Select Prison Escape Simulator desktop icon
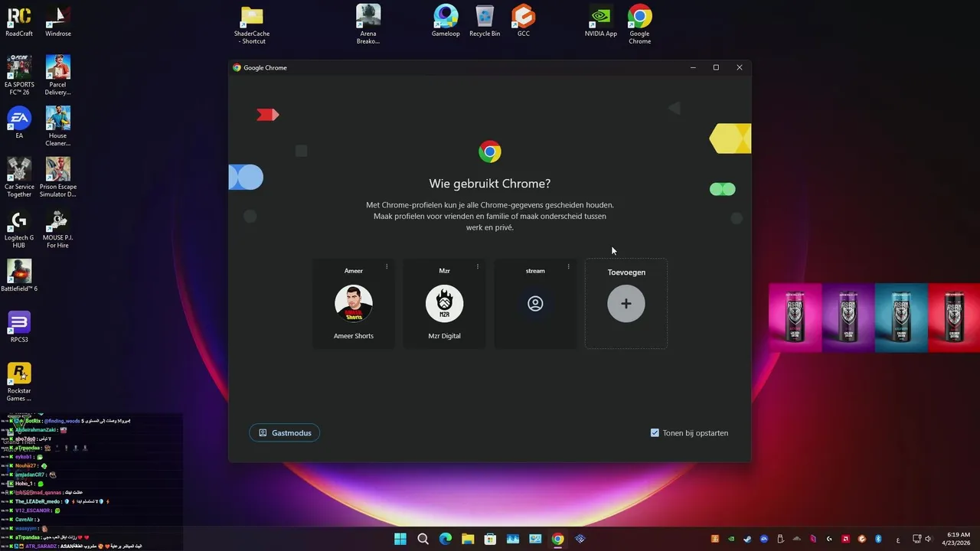 click(58, 178)
